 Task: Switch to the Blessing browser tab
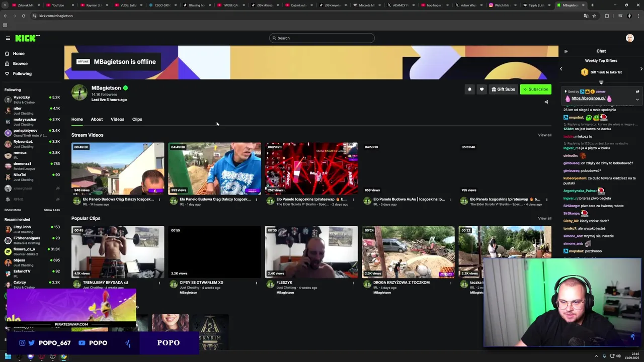[196, 5]
